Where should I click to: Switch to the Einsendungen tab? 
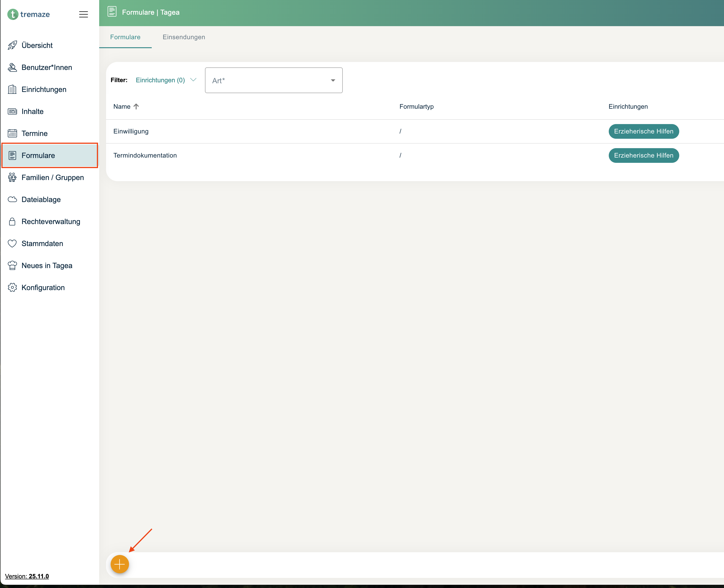point(184,37)
